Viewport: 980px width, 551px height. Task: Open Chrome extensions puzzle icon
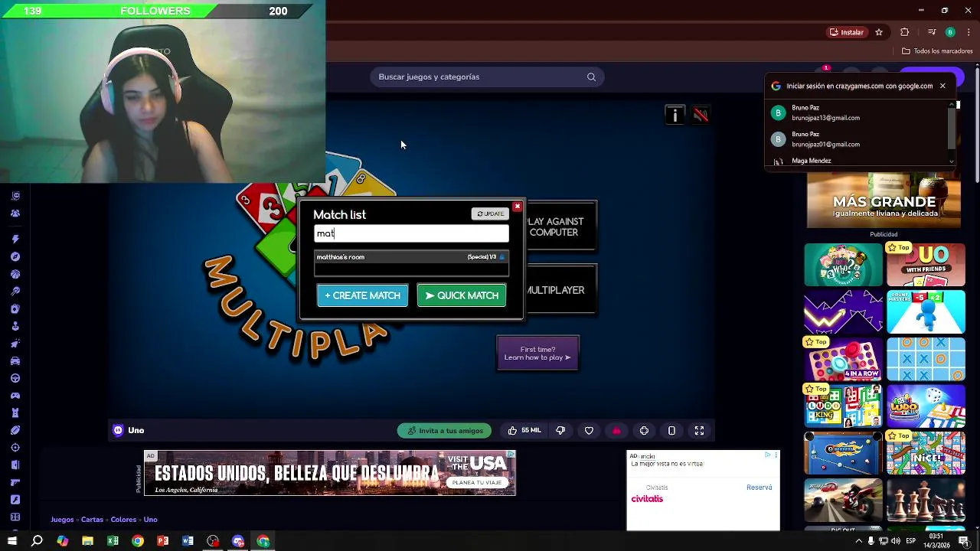click(x=905, y=32)
